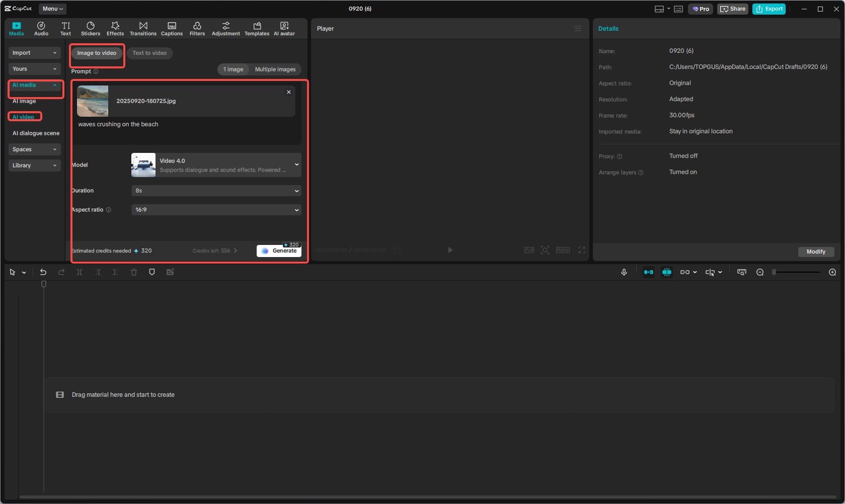Open the AI avatar panel
Viewport: 845px width, 504px height.
click(x=284, y=28)
